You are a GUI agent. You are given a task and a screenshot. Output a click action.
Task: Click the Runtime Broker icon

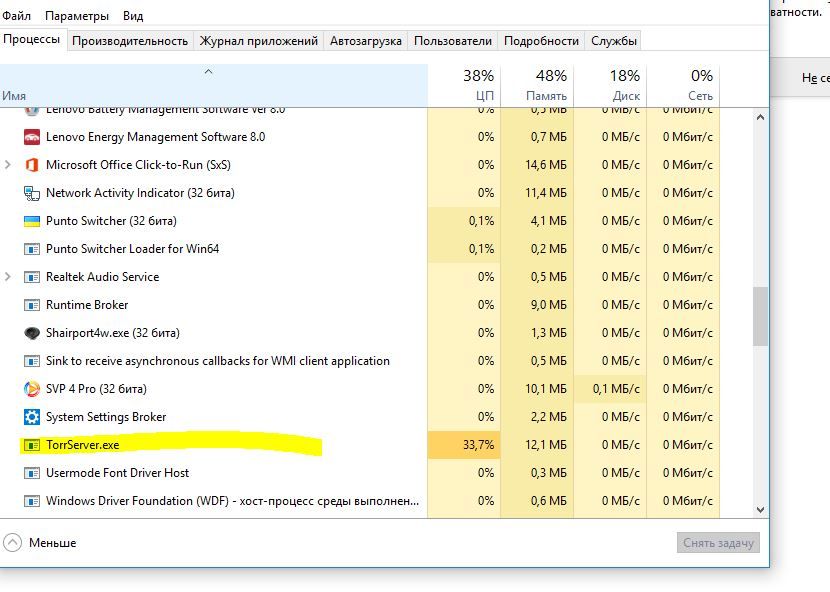[32, 306]
